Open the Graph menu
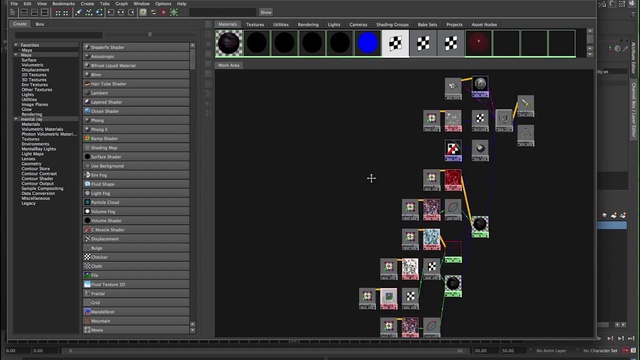 122,4
